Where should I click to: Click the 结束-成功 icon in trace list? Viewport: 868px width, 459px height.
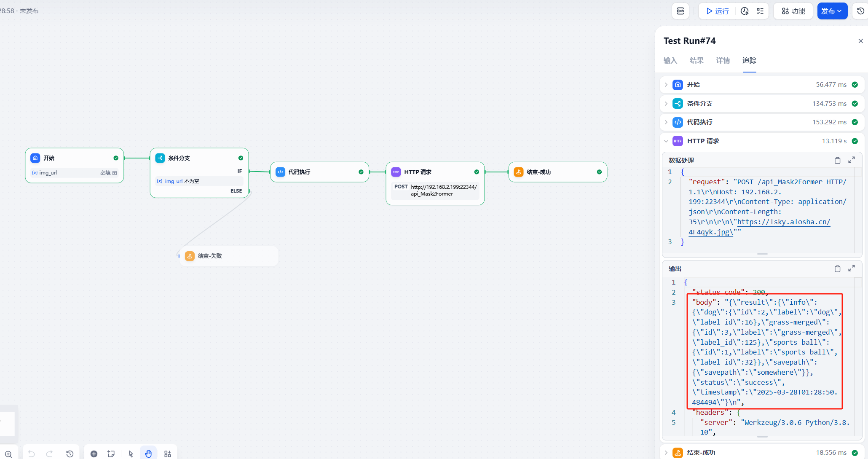pos(678,453)
